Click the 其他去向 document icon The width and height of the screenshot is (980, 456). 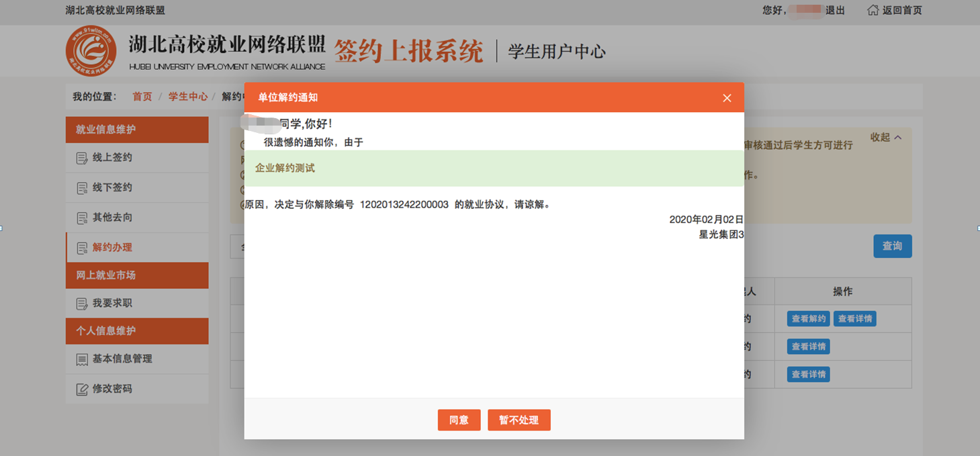coord(82,218)
